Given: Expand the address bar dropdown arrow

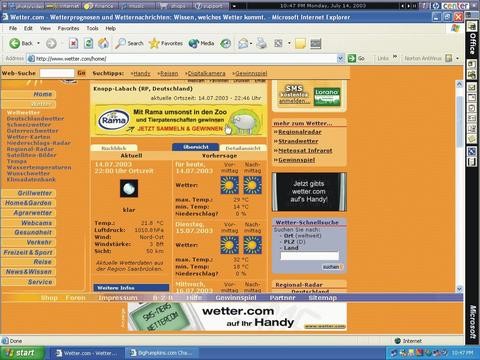Looking at the screenshot, I should tap(340, 59).
